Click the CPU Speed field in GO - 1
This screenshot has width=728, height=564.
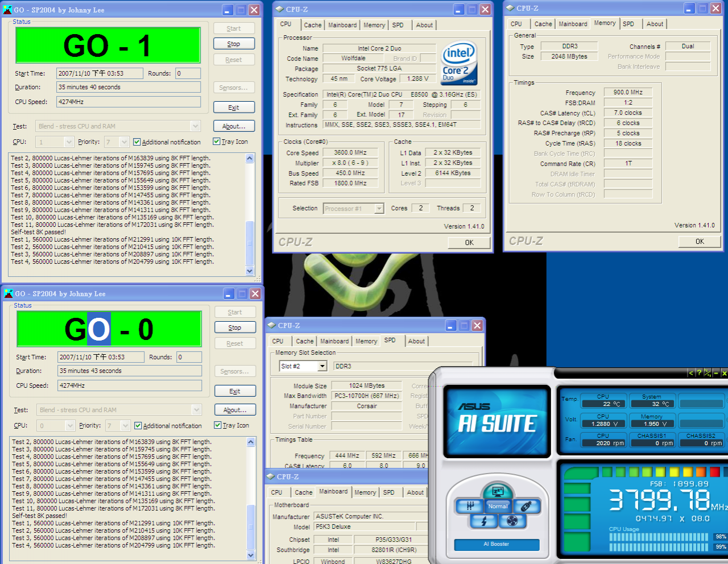[x=129, y=102]
